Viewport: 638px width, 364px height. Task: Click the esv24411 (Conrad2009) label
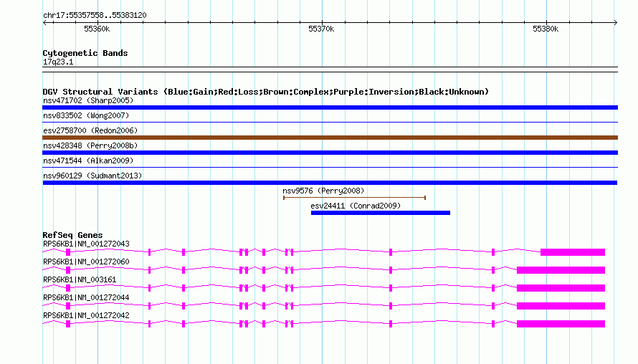click(356, 206)
